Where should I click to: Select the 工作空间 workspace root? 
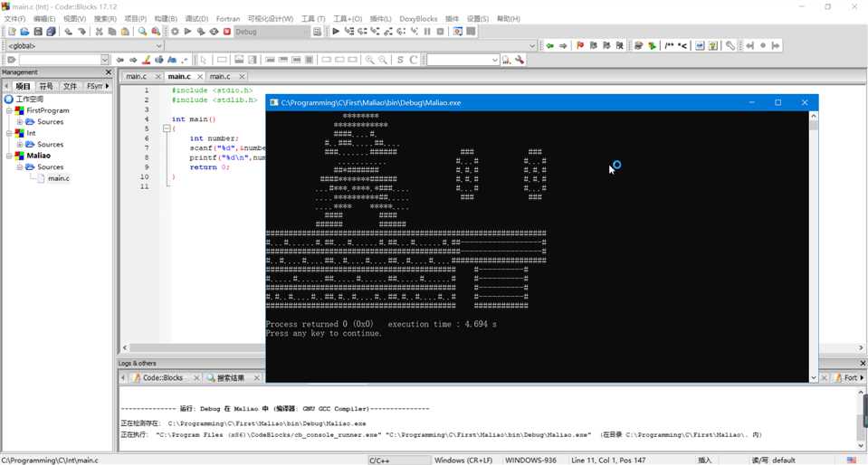click(29, 100)
